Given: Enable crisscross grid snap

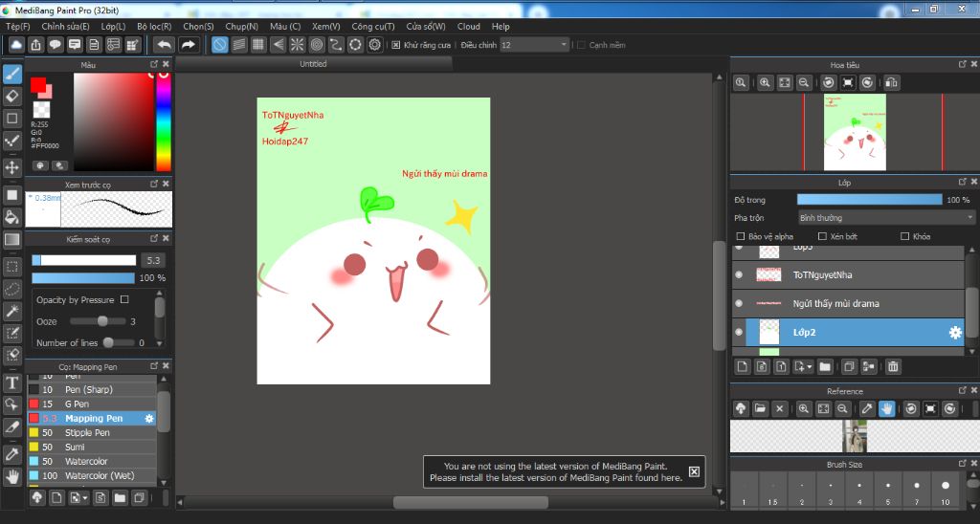Looking at the screenshot, I should tap(258, 45).
